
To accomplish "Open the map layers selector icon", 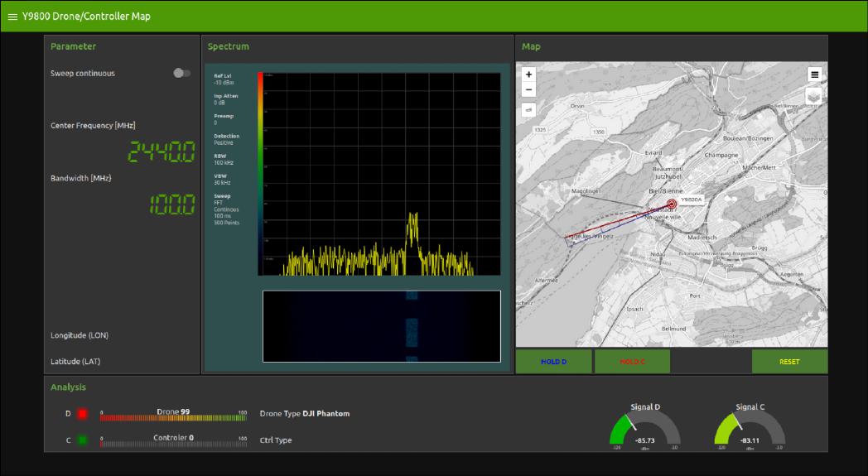I will (813, 96).
